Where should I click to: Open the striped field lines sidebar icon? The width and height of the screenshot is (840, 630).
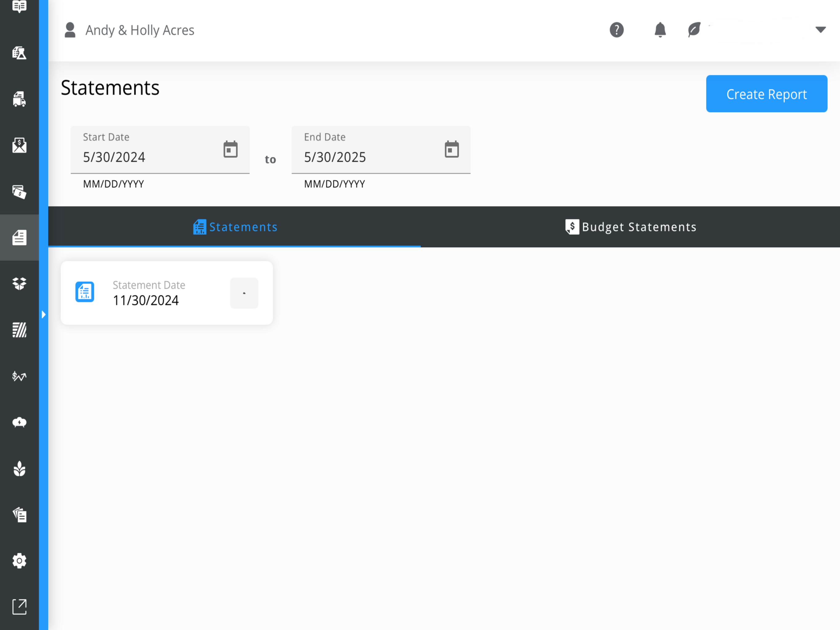pos(19,330)
